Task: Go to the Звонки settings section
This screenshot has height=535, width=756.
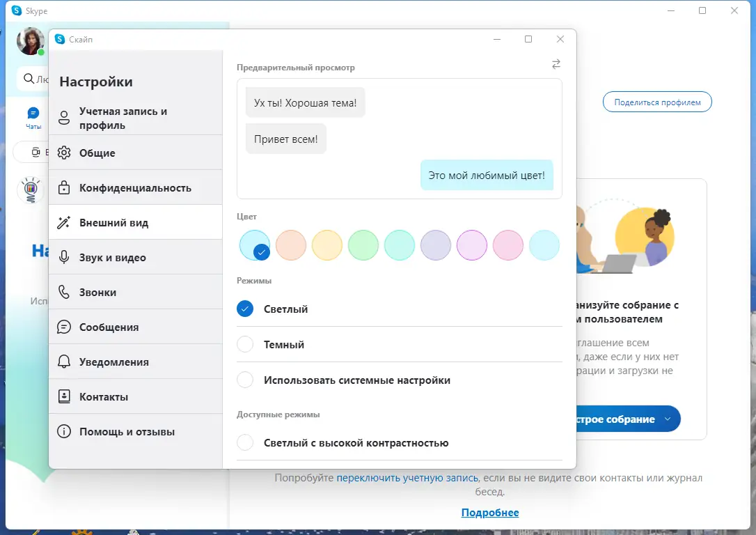Action: click(x=136, y=292)
